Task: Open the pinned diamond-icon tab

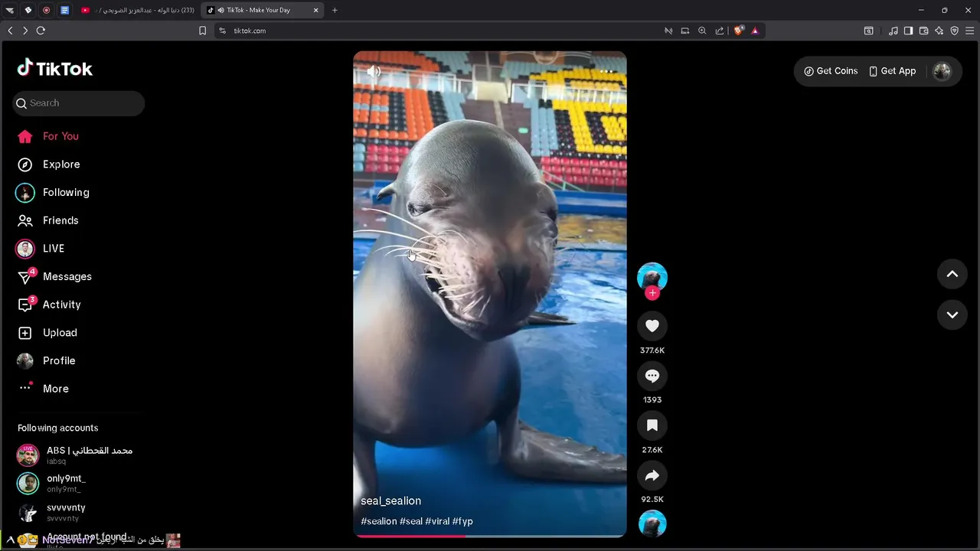Action: (28, 10)
